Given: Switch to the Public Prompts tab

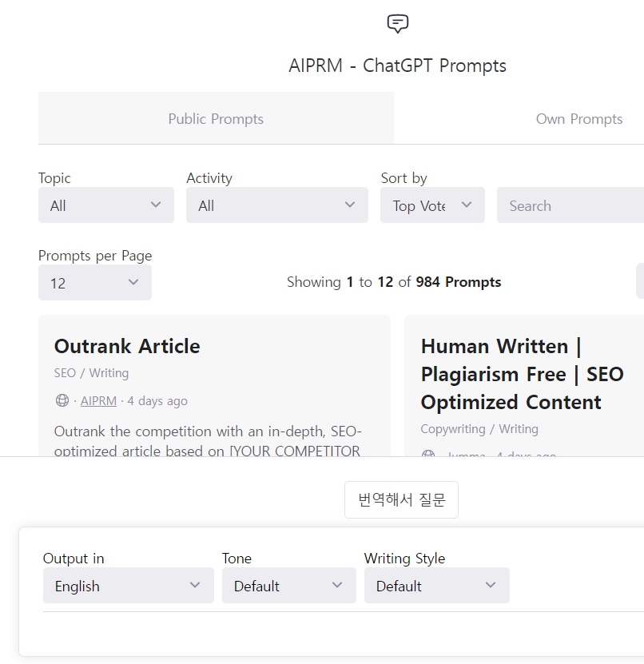Looking at the screenshot, I should (216, 118).
